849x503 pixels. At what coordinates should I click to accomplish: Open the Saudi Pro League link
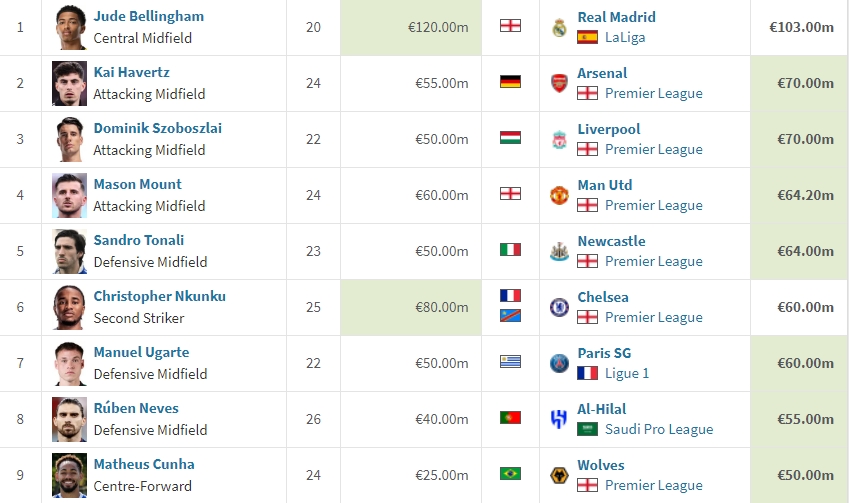(659, 429)
